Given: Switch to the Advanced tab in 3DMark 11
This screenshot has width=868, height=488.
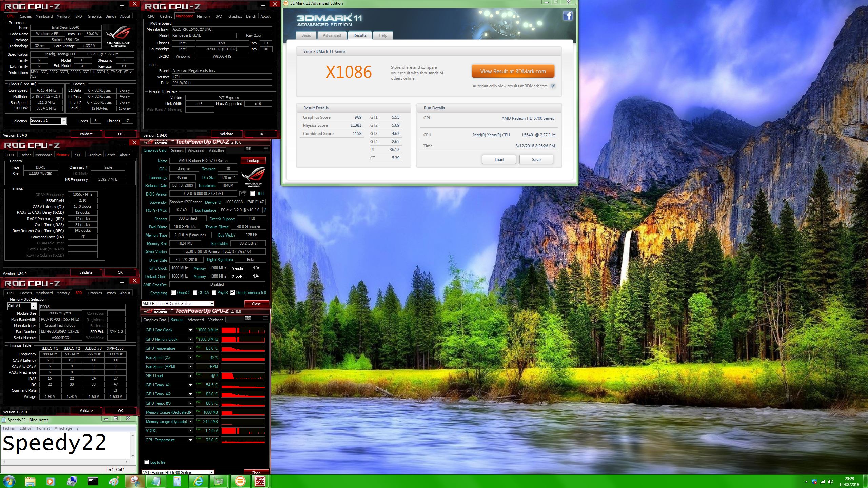Looking at the screenshot, I should pyautogui.click(x=332, y=35).
